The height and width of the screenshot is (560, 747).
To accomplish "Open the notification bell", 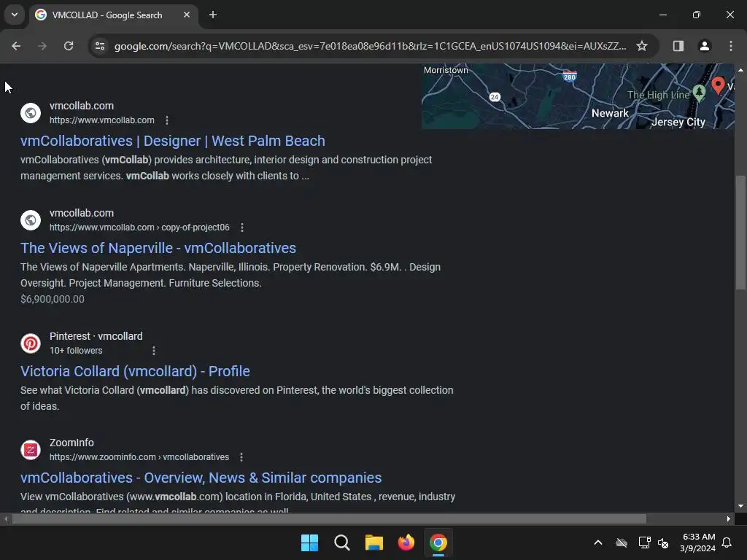I will coord(727,542).
